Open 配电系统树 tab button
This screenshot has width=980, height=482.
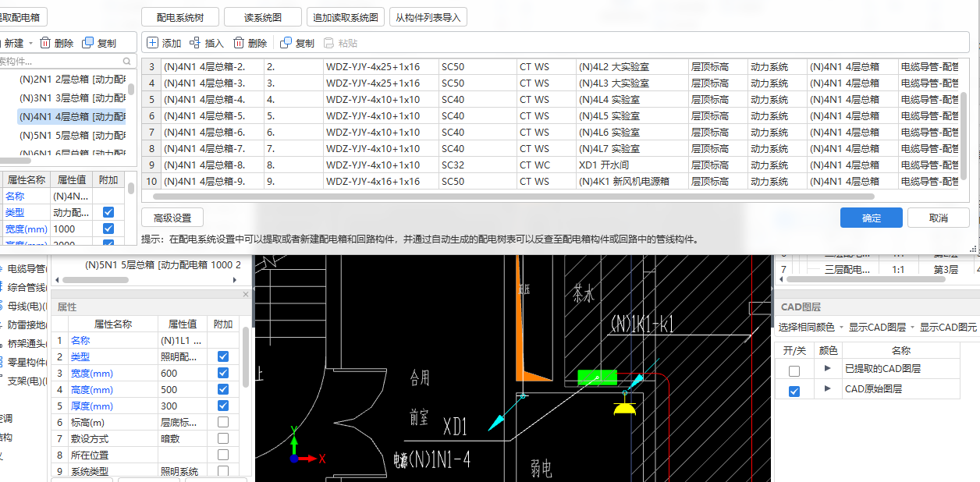(x=180, y=17)
